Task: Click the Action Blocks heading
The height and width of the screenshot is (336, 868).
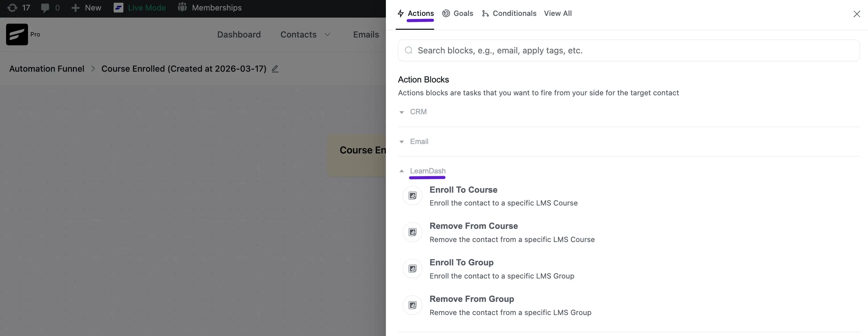Action: [423, 79]
